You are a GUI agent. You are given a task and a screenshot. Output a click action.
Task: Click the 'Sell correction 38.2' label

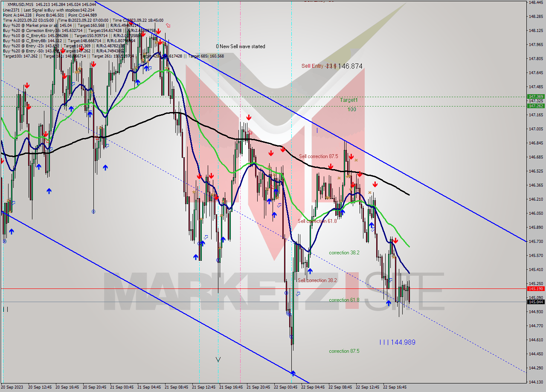(317, 280)
